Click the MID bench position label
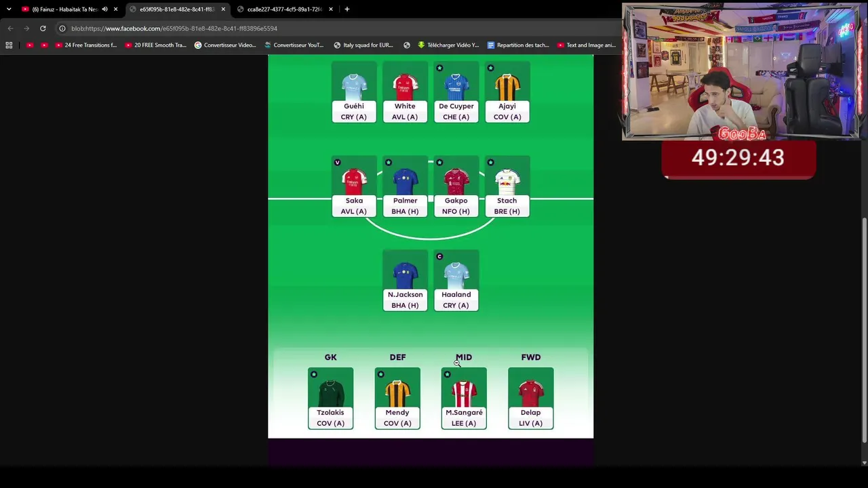Image resolution: width=868 pixels, height=488 pixels. (464, 357)
